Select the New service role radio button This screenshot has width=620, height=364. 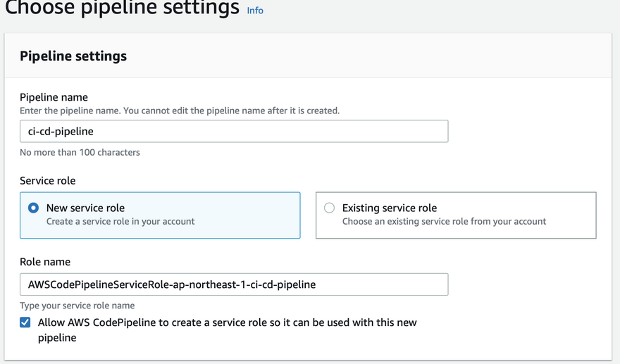[33, 208]
